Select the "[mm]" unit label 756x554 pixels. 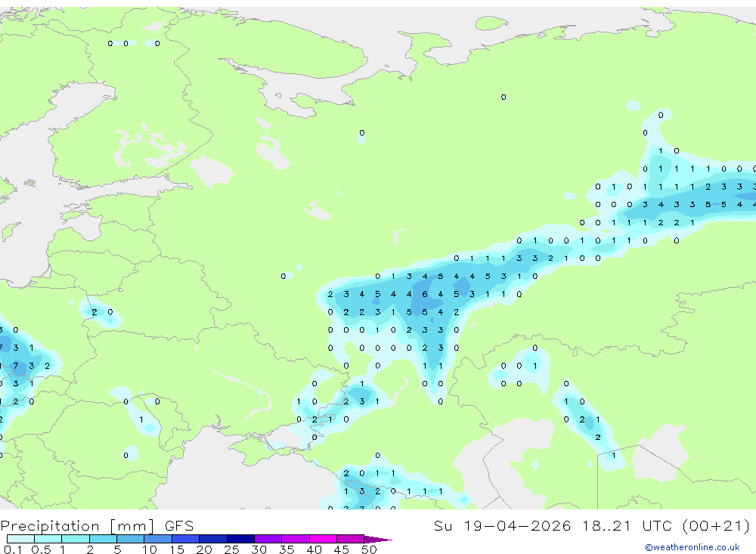tap(132, 526)
